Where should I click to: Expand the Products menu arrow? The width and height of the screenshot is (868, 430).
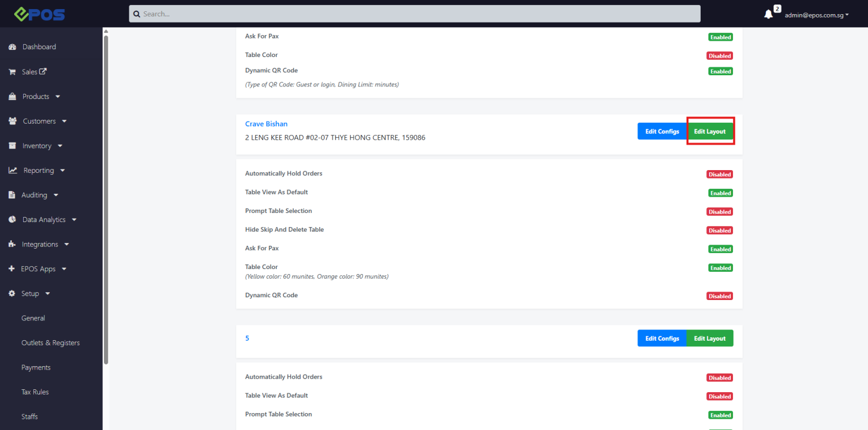pos(58,97)
